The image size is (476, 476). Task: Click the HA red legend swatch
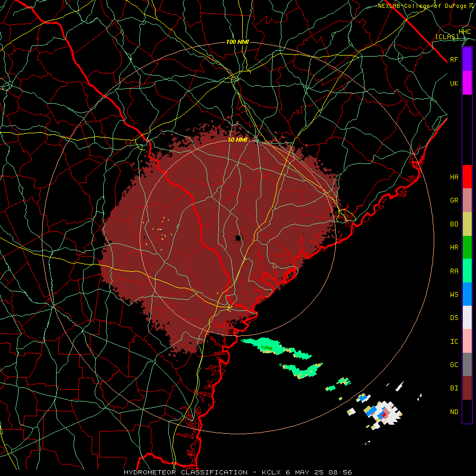[x=467, y=177]
